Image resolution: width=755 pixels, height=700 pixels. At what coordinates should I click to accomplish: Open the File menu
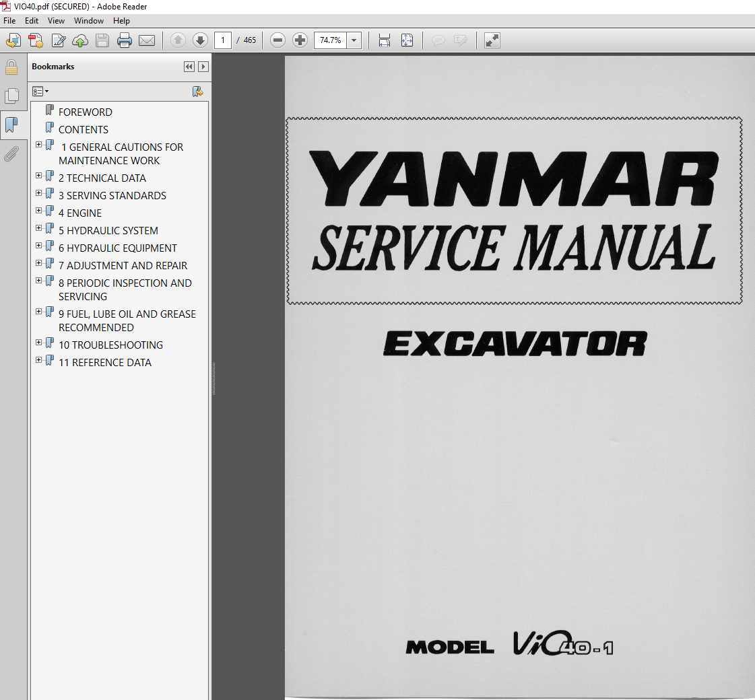[x=9, y=21]
